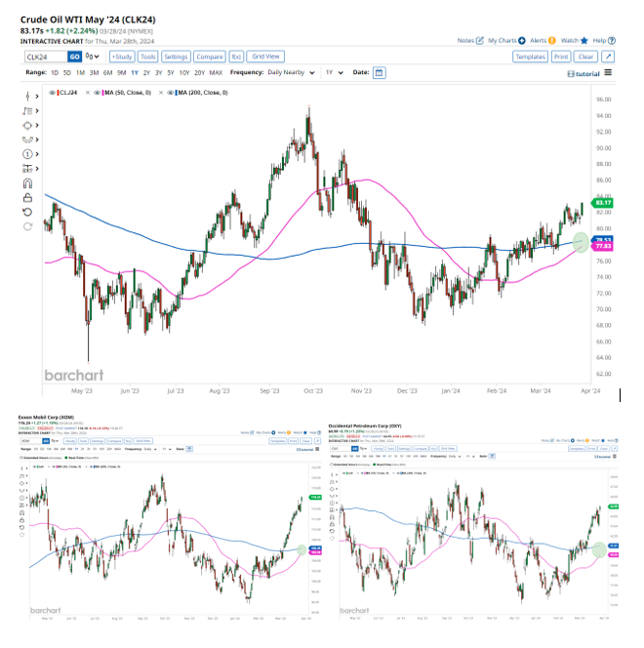644x648 pixels.
Task: Expand the arrow beside the measurement tool
Action: pos(37,169)
